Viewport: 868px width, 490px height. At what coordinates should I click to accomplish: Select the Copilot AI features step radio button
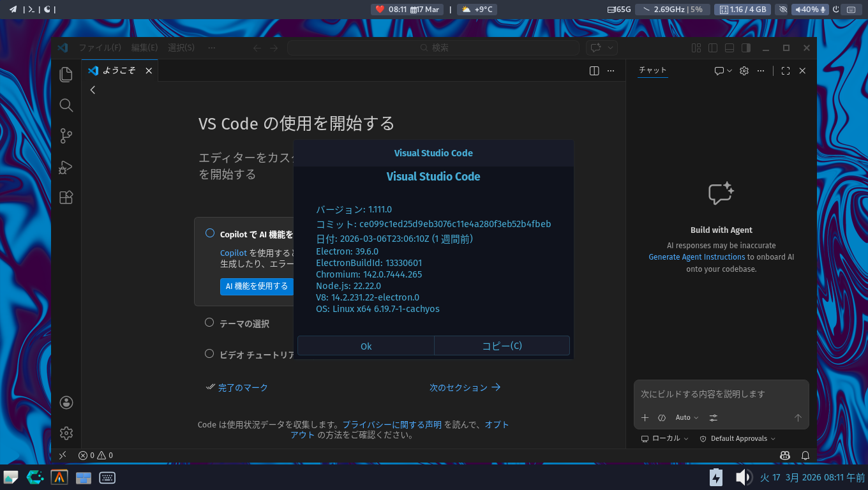tap(209, 234)
